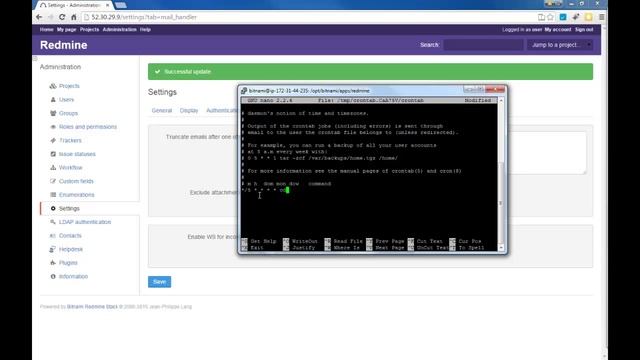The image size is (640, 360).
Task: Click the Issue statuses icon
Action: click(x=53, y=154)
